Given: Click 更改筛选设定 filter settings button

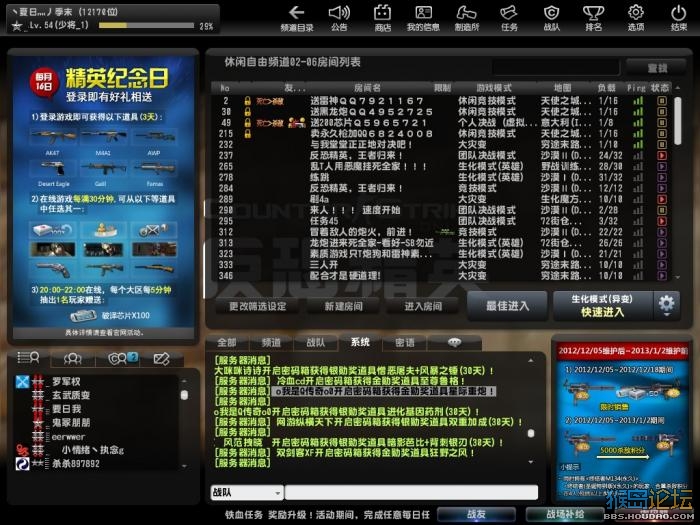Looking at the screenshot, I should point(258,306).
